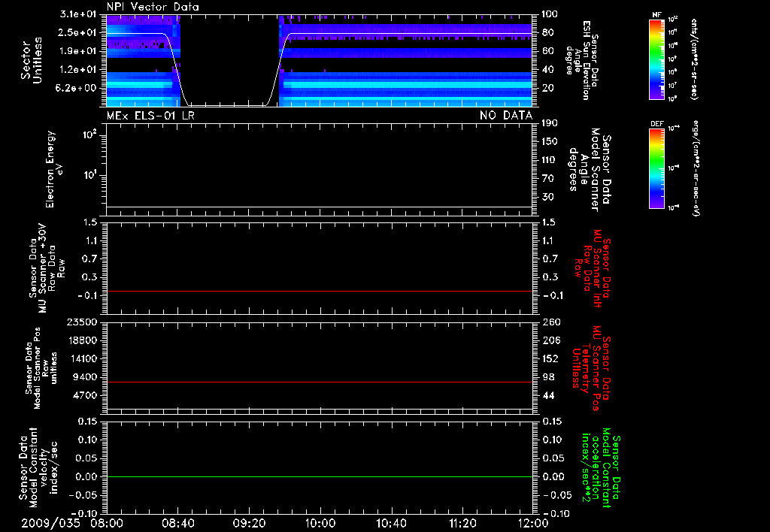
Task: Click the ESH Sun Elevation Angle label
Action: pos(582,60)
